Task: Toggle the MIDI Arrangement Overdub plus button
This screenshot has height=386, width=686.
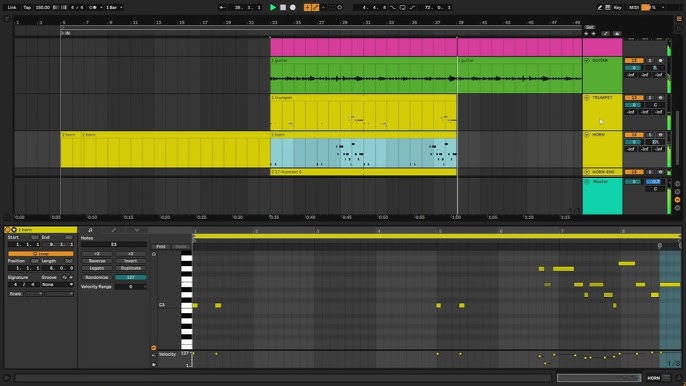Action: 308,7
